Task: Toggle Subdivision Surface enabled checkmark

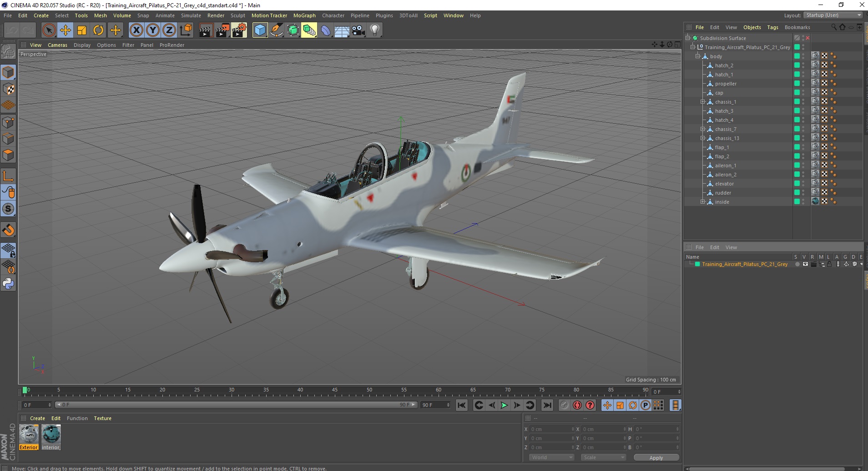Action: [x=807, y=38]
